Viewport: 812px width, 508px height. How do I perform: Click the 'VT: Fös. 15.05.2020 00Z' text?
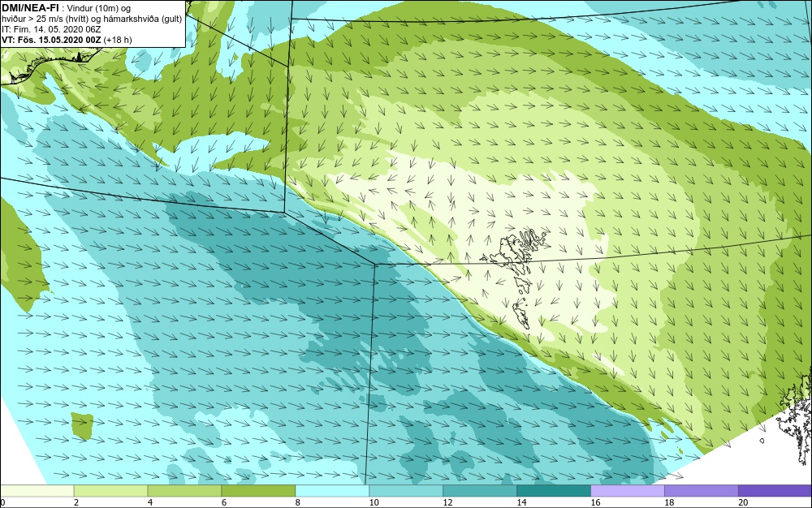point(51,40)
